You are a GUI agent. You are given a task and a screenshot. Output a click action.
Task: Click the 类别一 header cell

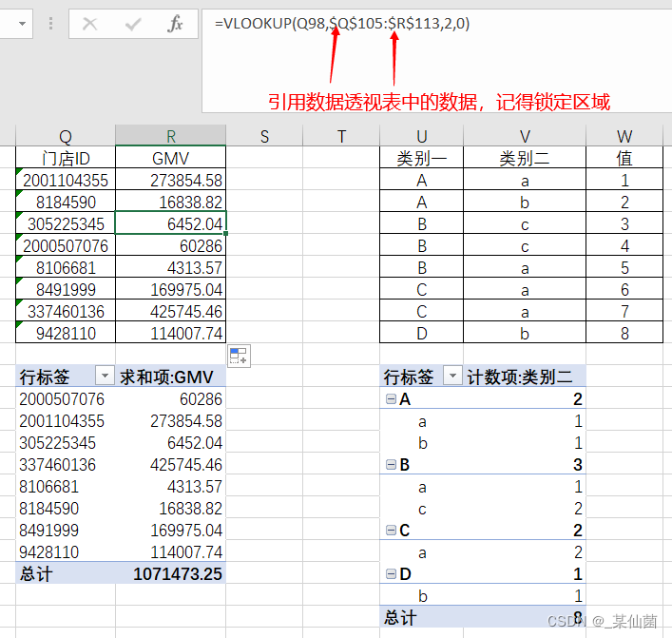tap(422, 158)
